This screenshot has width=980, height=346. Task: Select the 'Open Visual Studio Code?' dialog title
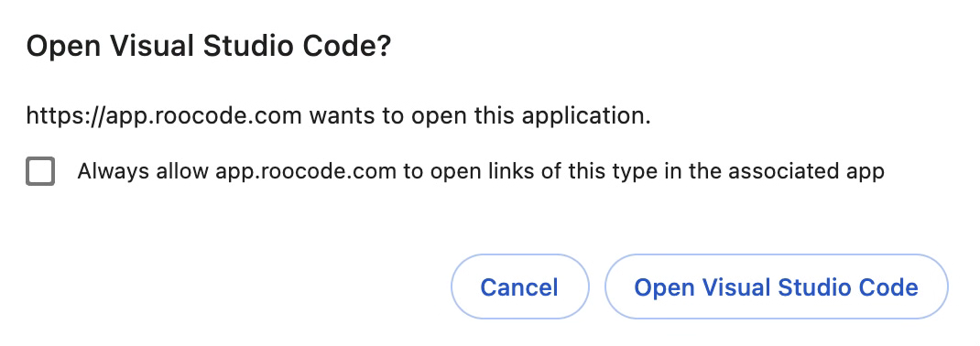click(208, 47)
